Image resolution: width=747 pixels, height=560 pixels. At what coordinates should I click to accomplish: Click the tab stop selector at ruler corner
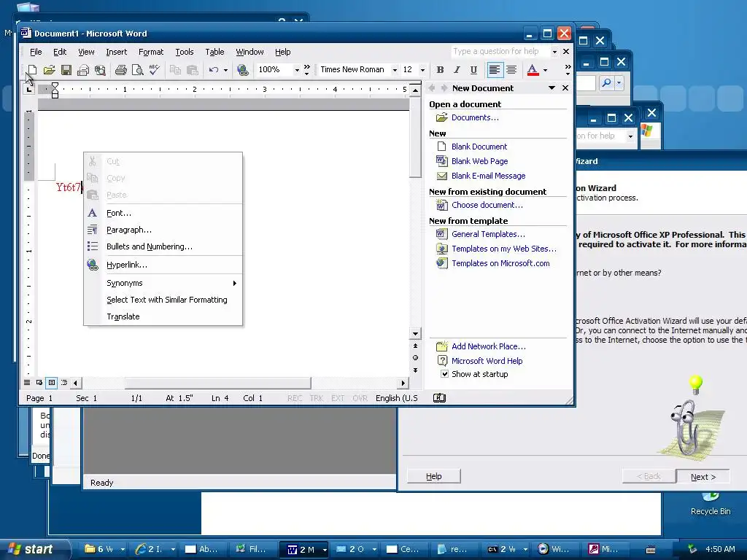point(29,89)
